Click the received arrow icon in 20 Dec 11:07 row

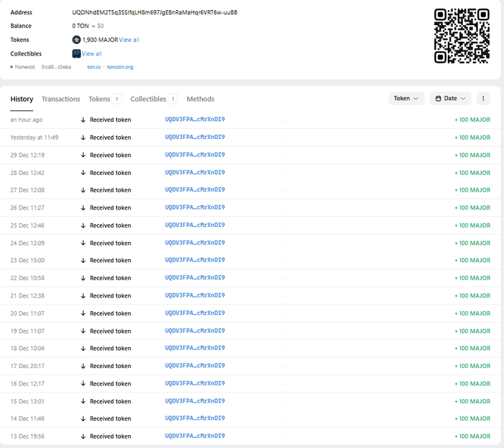(x=83, y=313)
